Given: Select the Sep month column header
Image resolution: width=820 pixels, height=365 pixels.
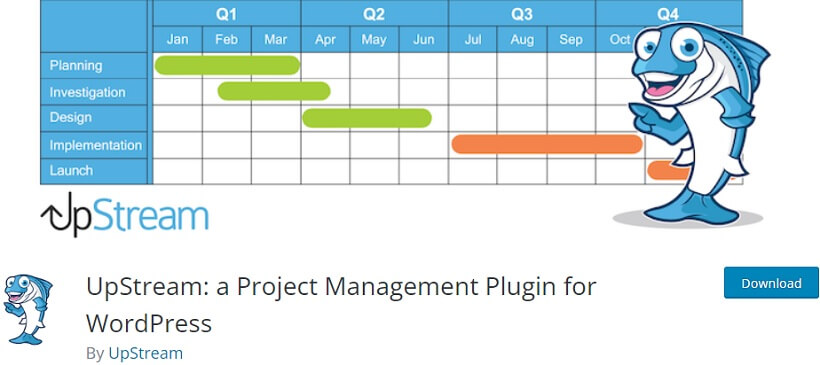Looking at the screenshot, I should [x=571, y=40].
